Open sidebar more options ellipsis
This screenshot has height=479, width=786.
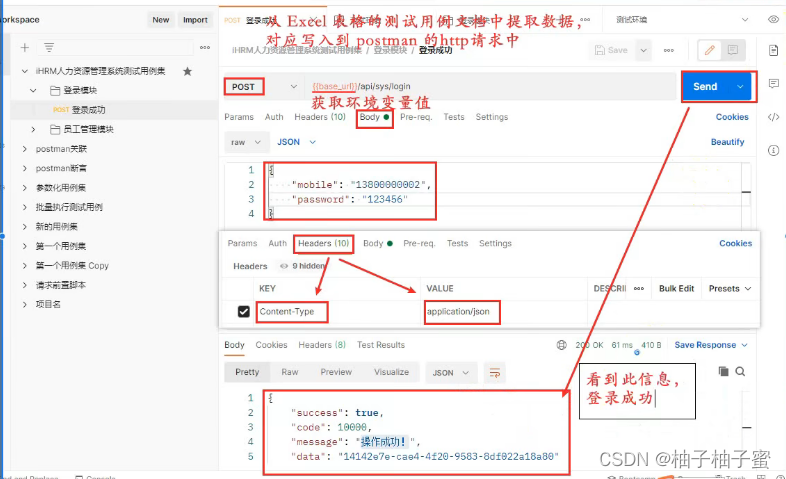(205, 48)
